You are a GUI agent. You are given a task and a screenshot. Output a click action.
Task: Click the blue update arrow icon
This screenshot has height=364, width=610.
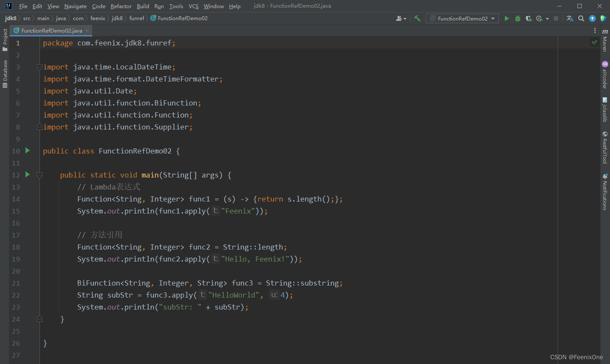[592, 18]
